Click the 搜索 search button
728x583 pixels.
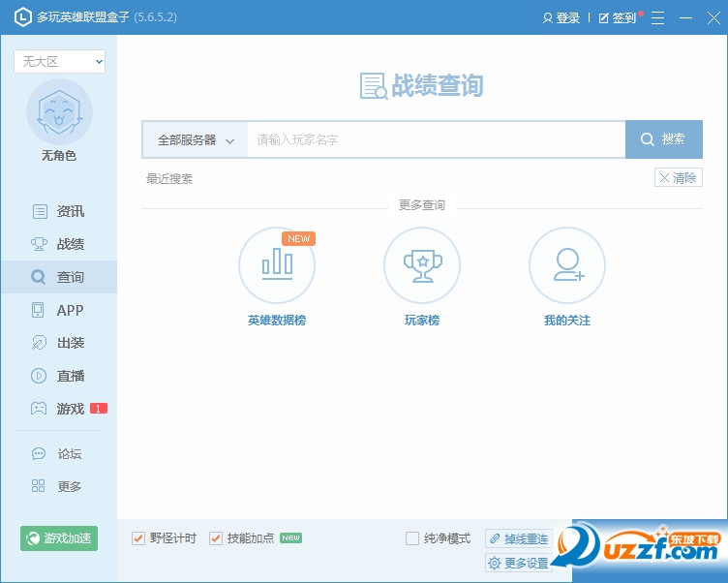pos(664,139)
